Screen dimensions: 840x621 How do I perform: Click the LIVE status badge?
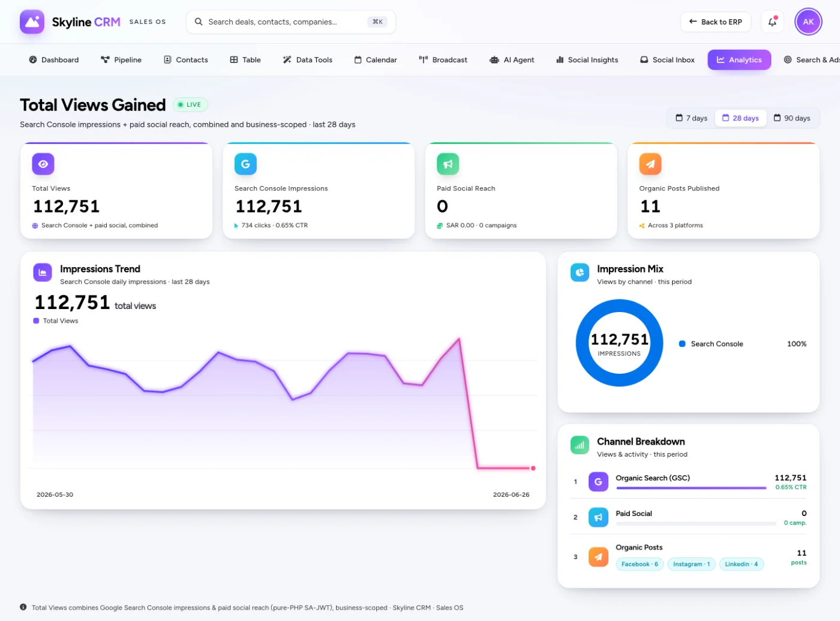[190, 104]
